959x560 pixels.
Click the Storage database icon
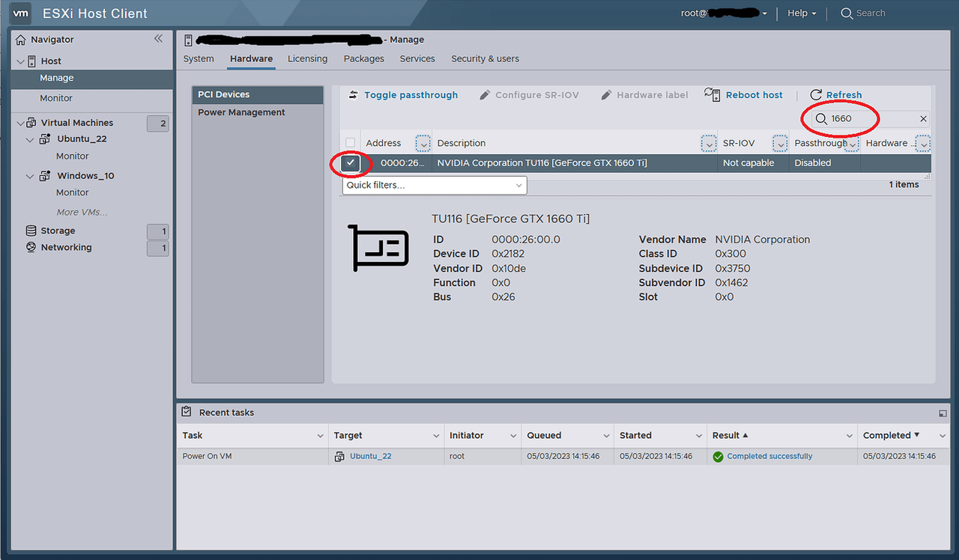31,231
